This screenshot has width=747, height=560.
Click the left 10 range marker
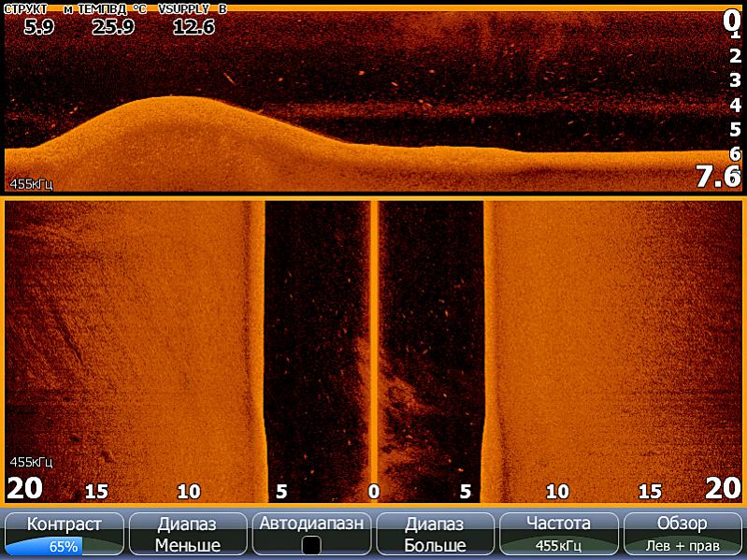[x=189, y=492]
